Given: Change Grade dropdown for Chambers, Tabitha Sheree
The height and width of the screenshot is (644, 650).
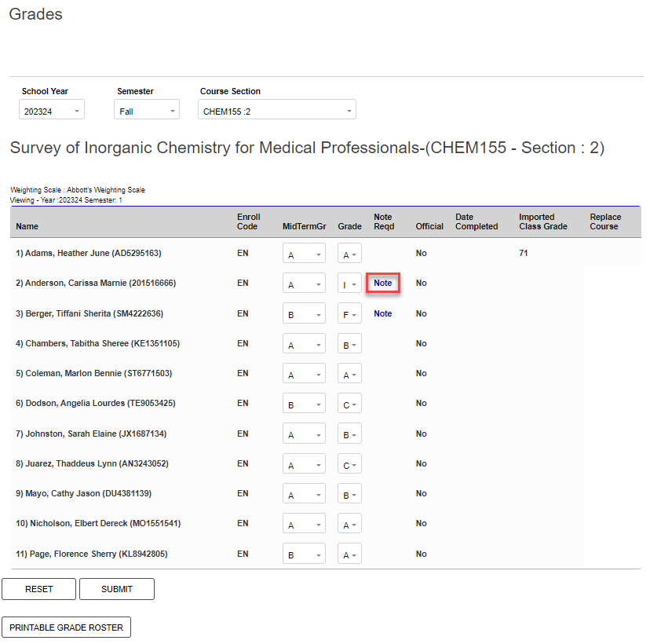Looking at the screenshot, I should (x=349, y=344).
